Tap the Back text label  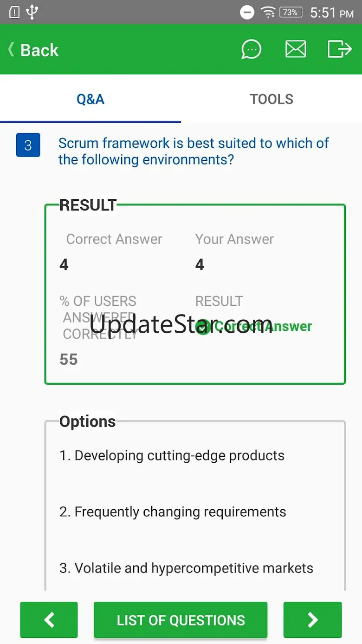click(39, 50)
